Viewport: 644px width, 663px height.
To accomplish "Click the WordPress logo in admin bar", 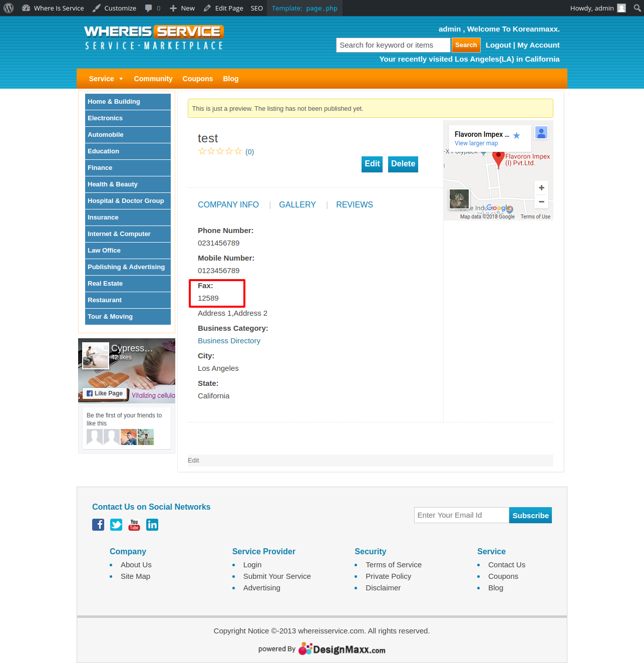I will [9, 8].
